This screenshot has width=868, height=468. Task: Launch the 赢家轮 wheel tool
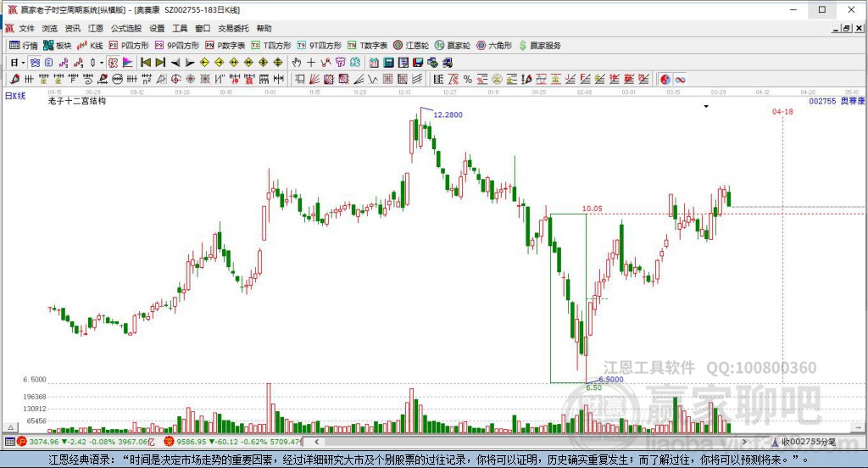click(x=453, y=46)
